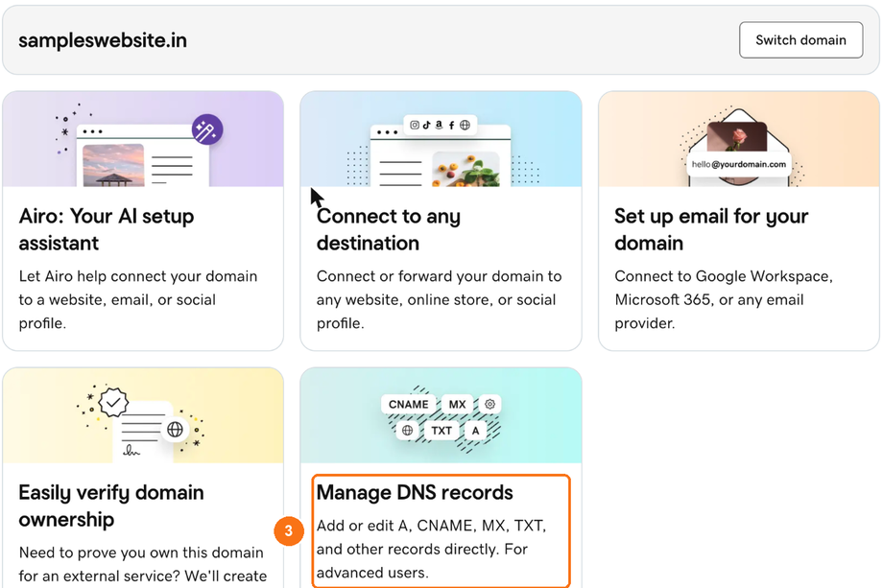This screenshot has width=883, height=588.
Task: Click the MX tag in DNS illustration
Action: [x=457, y=404]
